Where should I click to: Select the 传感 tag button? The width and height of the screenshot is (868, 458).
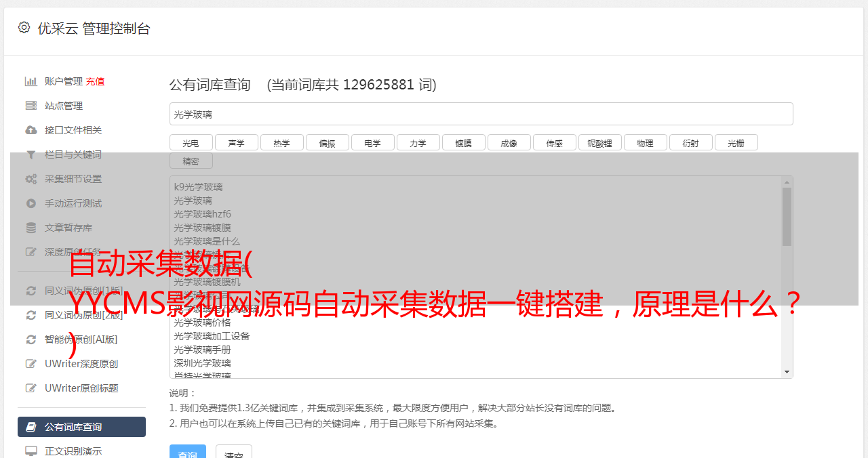tap(555, 142)
